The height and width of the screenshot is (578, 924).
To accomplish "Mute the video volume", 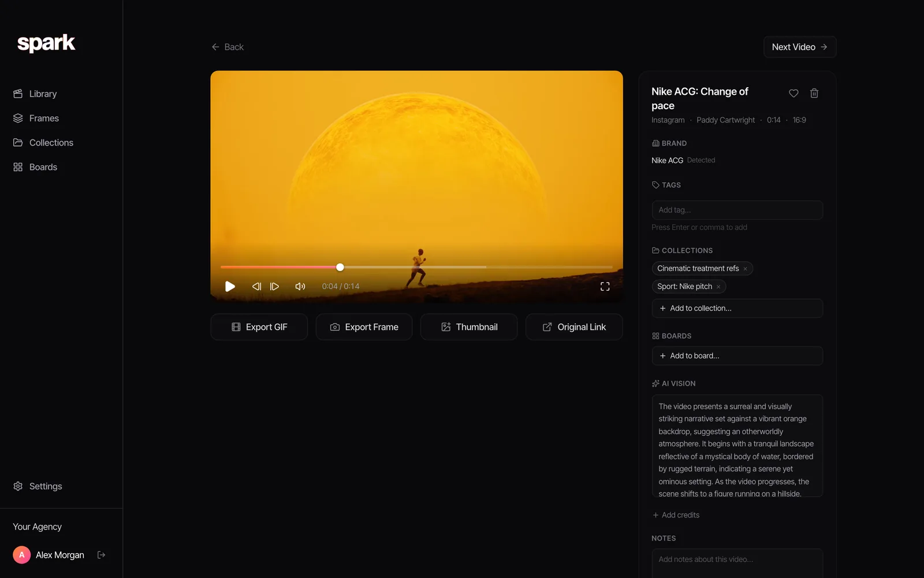I will click(x=300, y=286).
